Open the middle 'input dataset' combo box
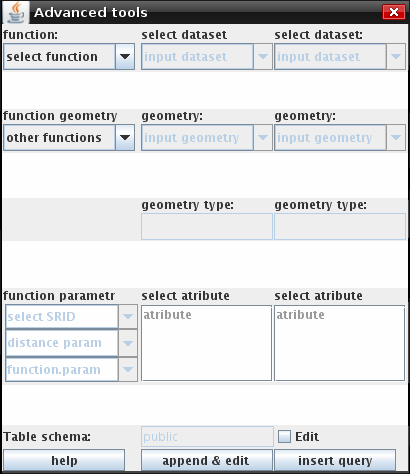The image size is (410, 476). click(207, 57)
